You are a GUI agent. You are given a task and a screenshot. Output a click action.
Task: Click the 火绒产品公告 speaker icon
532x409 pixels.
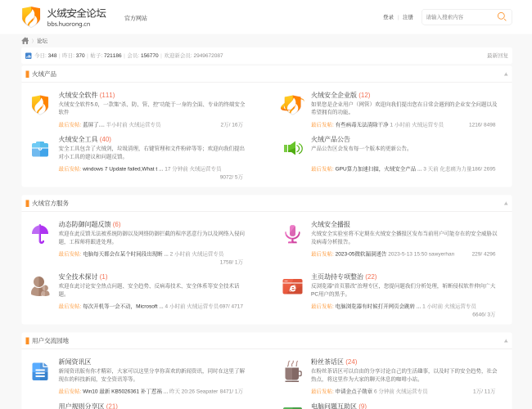click(292, 148)
